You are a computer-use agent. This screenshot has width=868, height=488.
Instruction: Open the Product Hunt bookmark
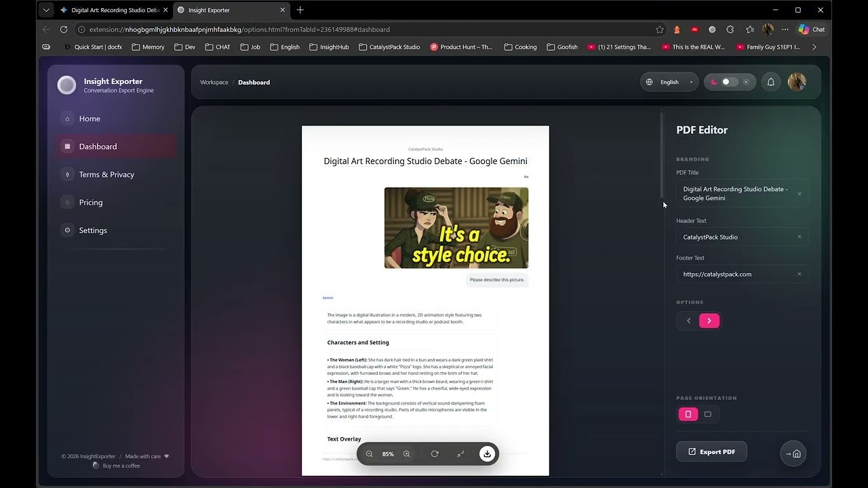coord(462,47)
